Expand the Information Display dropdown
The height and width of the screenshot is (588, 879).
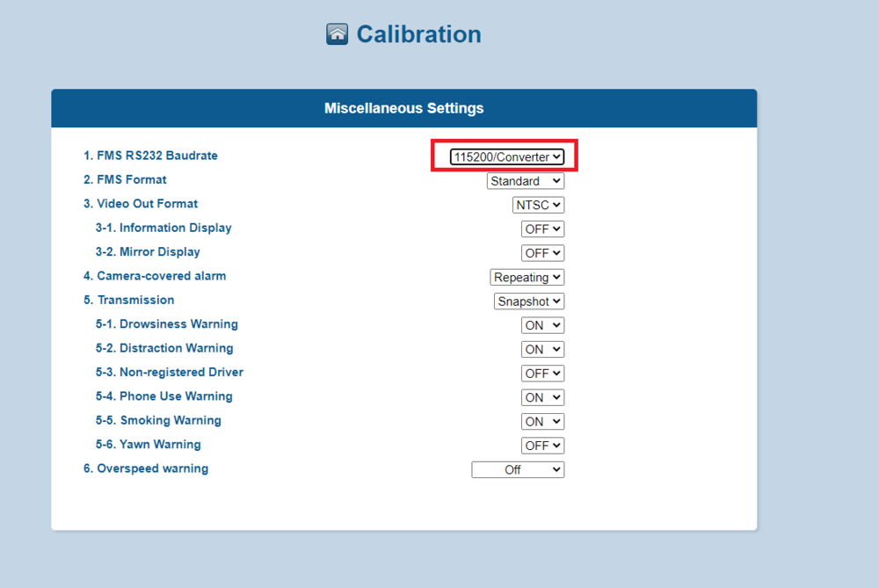tap(542, 229)
